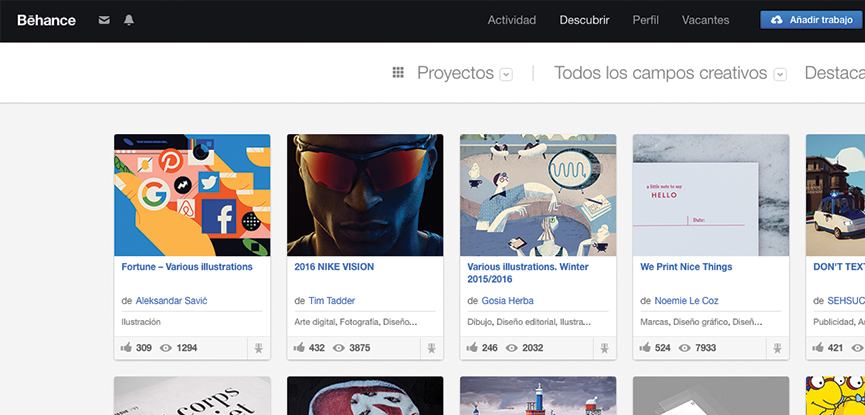Open 2016 NIKE VISION project title
This screenshot has width=865, height=415.
click(x=334, y=267)
